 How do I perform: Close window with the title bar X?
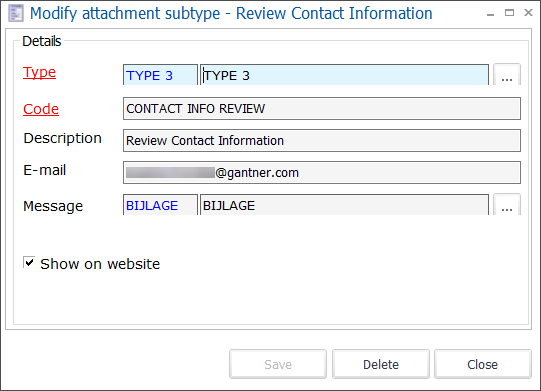(x=528, y=13)
